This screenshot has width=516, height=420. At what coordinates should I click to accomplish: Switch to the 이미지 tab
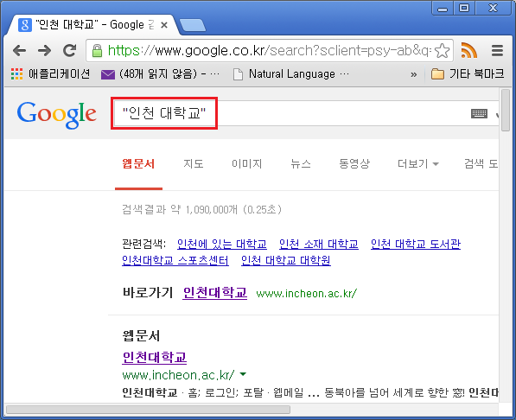(247, 163)
